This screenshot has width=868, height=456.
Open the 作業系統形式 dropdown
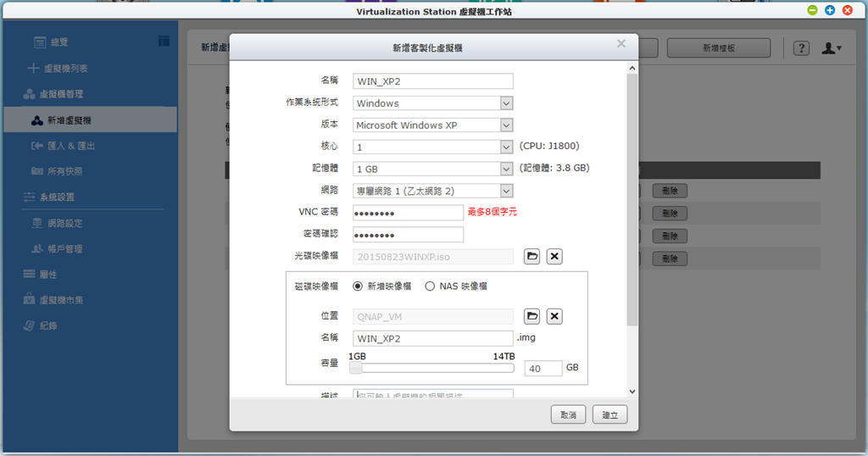tap(433, 103)
